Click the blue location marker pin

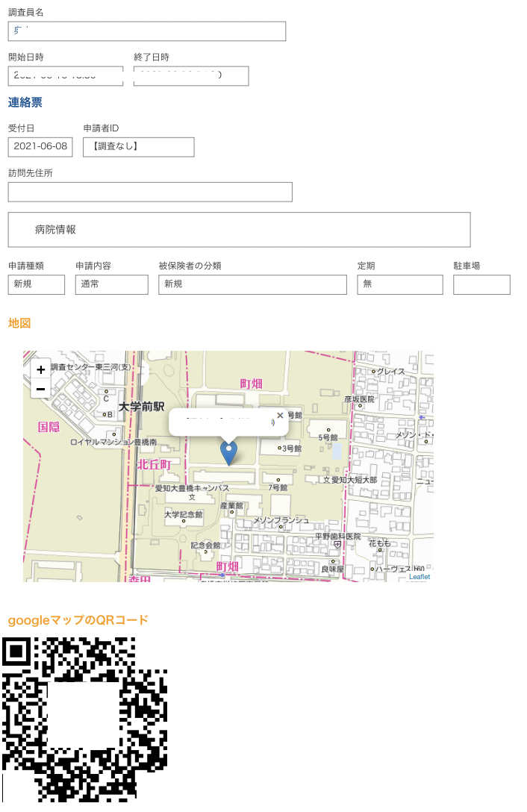228,452
